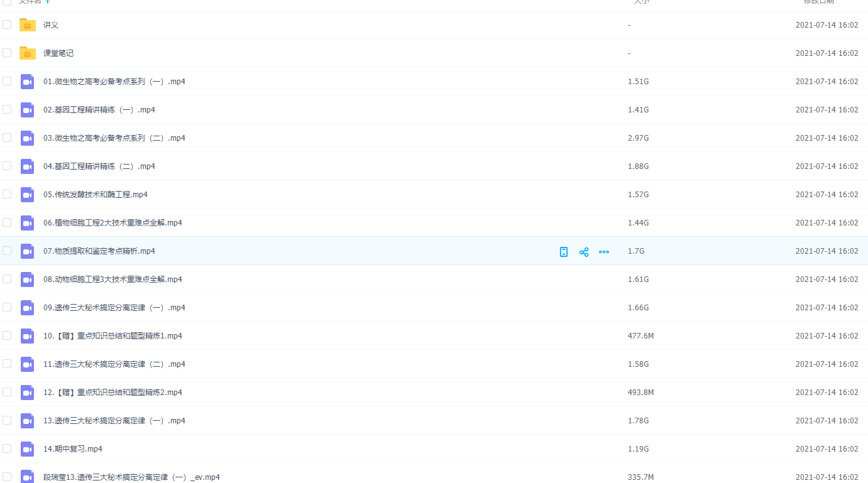Mark the checkbox of 13.遗传三大秘术搞定分离定律（一）.mp4
This screenshot has height=483, width=868.
(7, 420)
